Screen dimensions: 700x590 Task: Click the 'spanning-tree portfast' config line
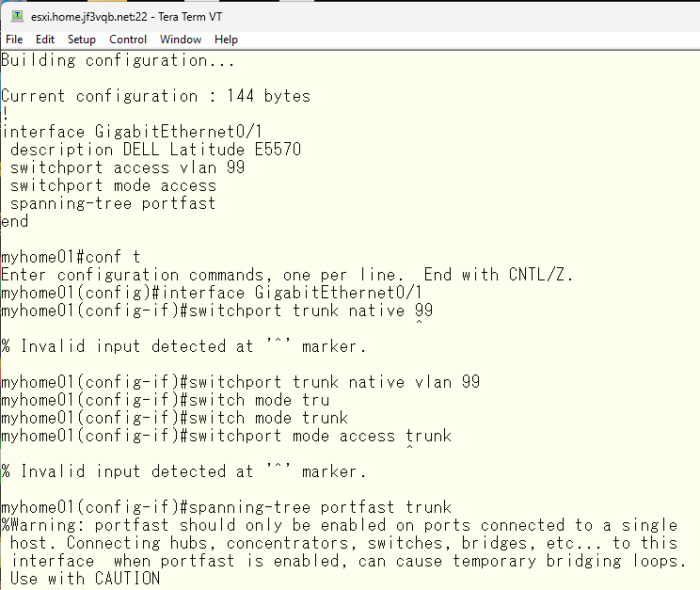113,203
